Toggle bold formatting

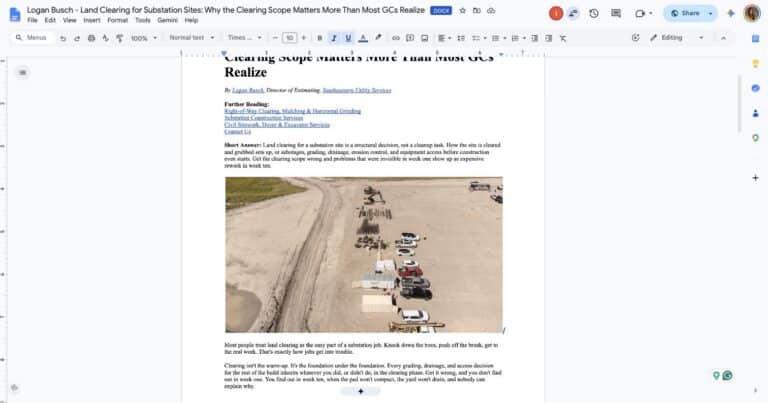319,38
